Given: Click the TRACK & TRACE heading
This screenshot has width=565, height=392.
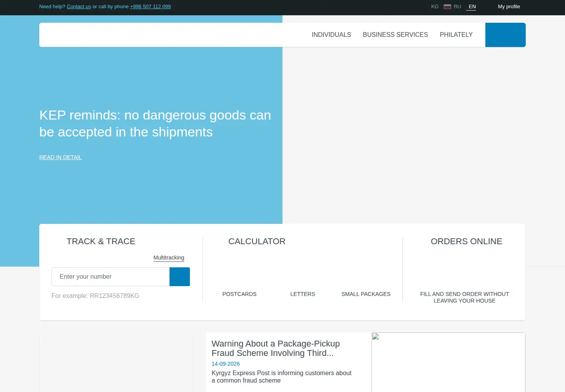Looking at the screenshot, I should (101, 241).
